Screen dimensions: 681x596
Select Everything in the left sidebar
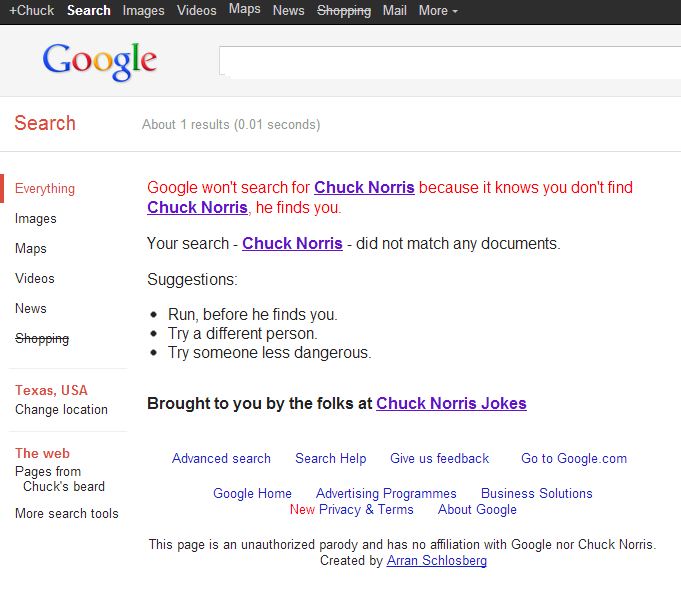tap(45, 188)
